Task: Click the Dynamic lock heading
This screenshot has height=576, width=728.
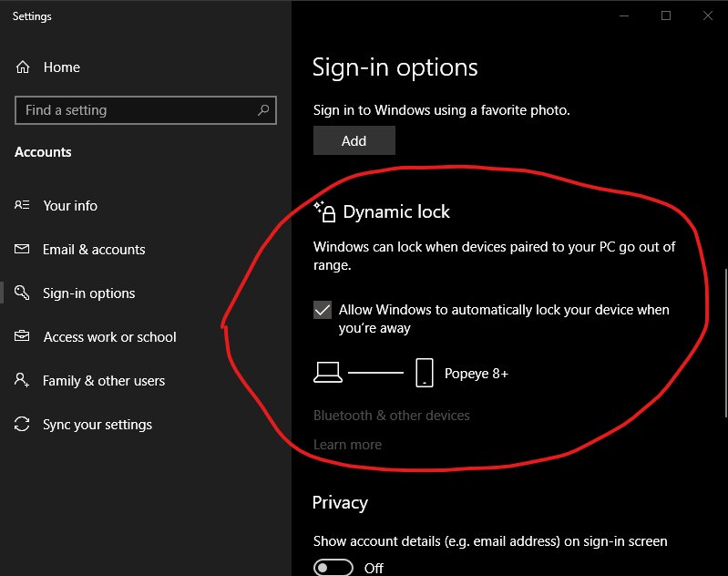Action: coord(396,211)
